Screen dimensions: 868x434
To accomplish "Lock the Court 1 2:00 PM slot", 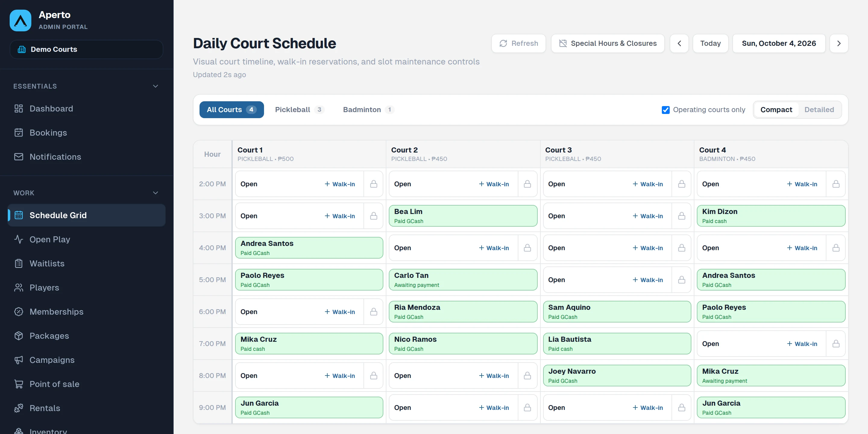I will click(x=373, y=184).
